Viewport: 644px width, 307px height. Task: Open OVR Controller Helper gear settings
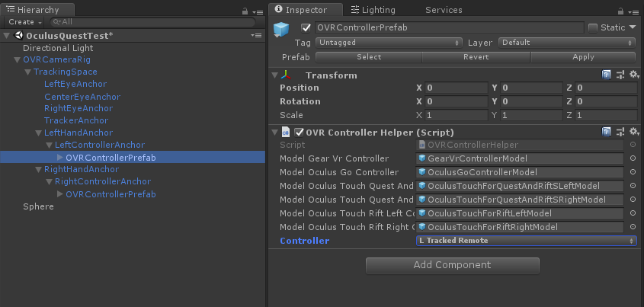(x=635, y=132)
